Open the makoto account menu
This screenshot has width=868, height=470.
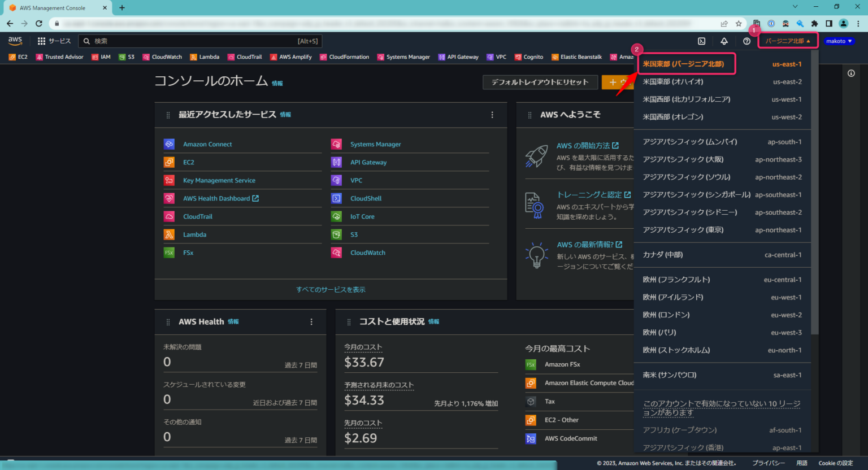(839, 41)
